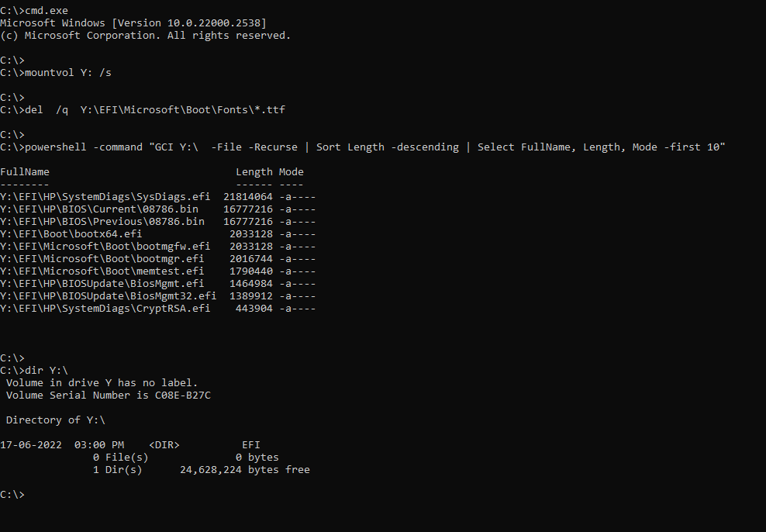766x532 pixels.
Task: Click the CryptRSA.efi file path
Action: tap(105, 308)
